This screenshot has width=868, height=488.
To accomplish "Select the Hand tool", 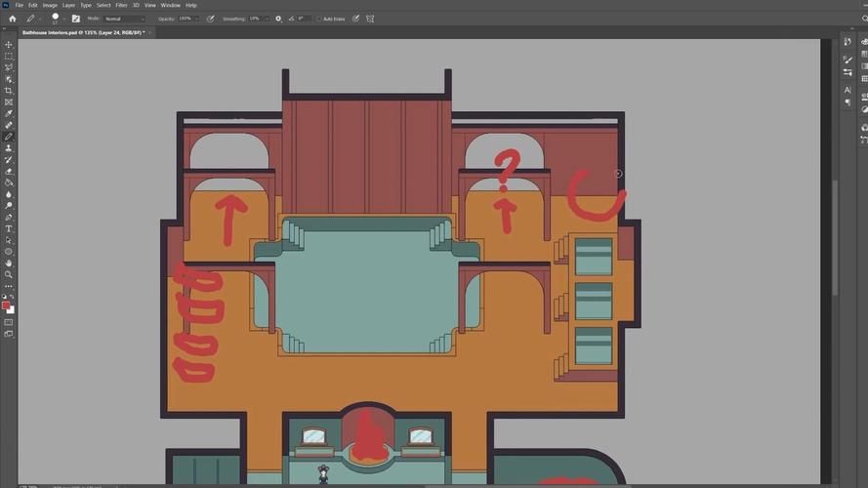I will coord(9,264).
